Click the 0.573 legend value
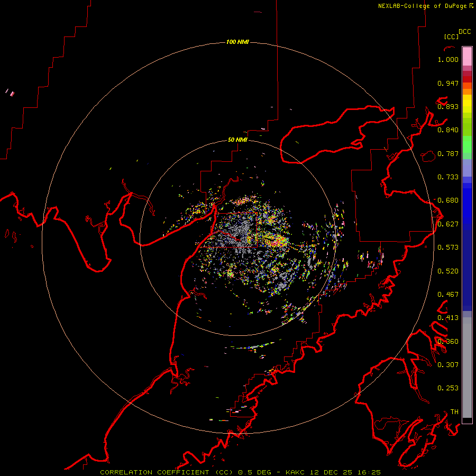Viewport: 476px width, 476px height. click(448, 248)
